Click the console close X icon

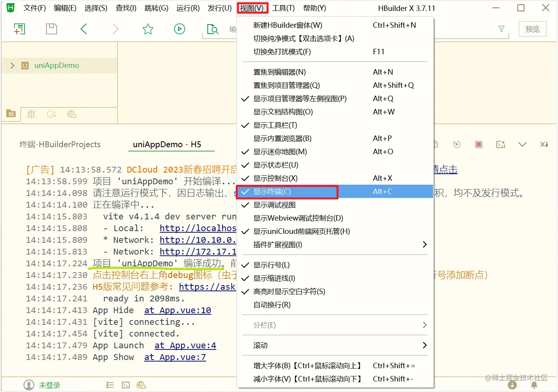click(x=544, y=144)
